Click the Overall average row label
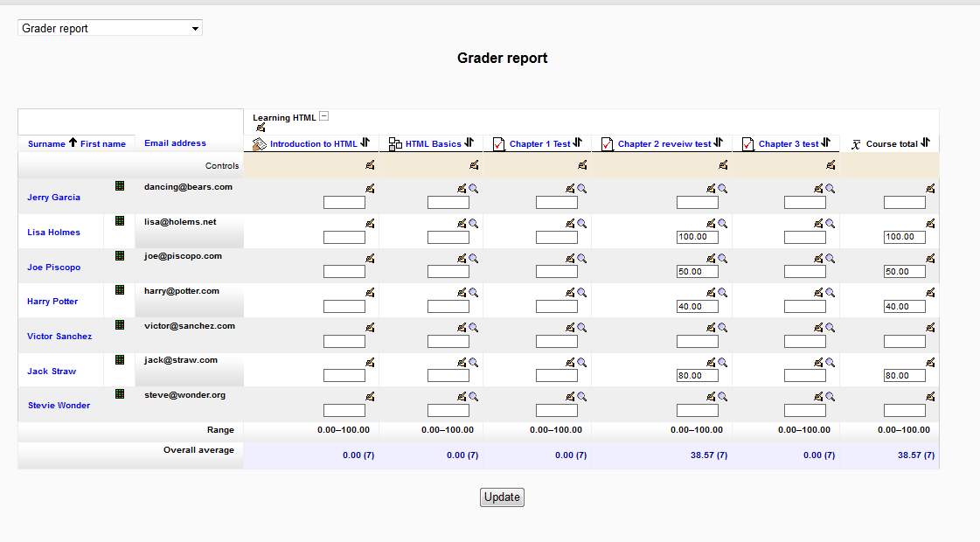Image resolution: width=980 pixels, height=542 pixels. [x=198, y=450]
